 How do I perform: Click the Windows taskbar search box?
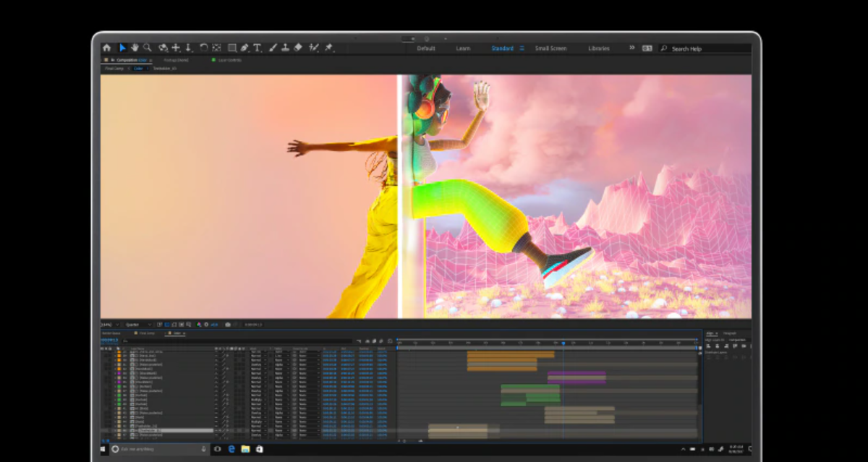(159, 449)
